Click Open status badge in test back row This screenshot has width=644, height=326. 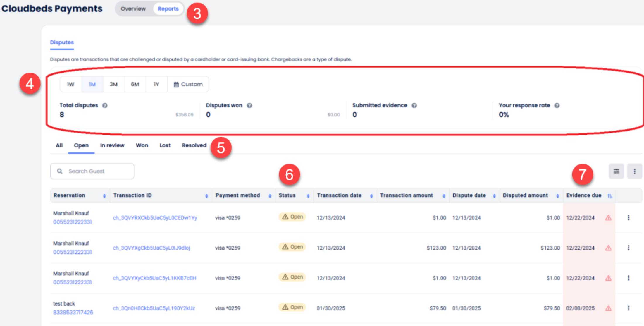(292, 307)
